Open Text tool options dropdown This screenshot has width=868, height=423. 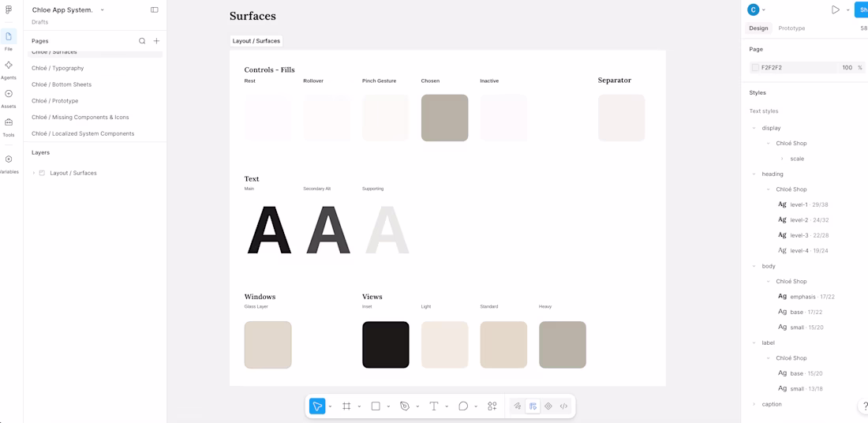(447, 406)
